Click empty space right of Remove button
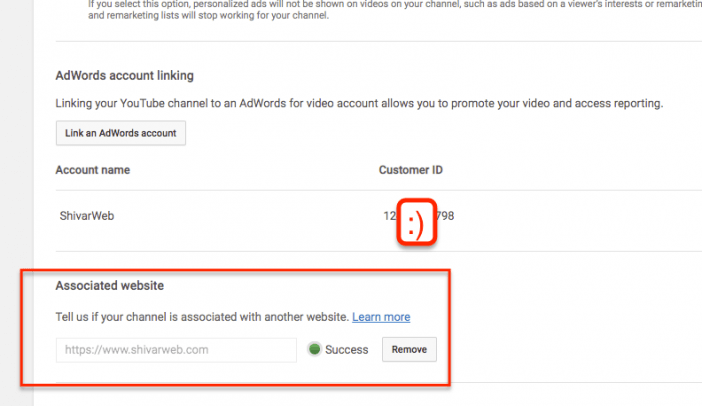702x406 pixels. tap(573, 350)
